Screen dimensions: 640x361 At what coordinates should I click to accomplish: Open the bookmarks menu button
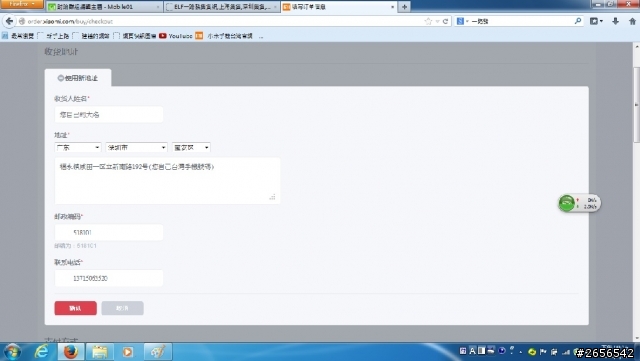pos(596,21)
